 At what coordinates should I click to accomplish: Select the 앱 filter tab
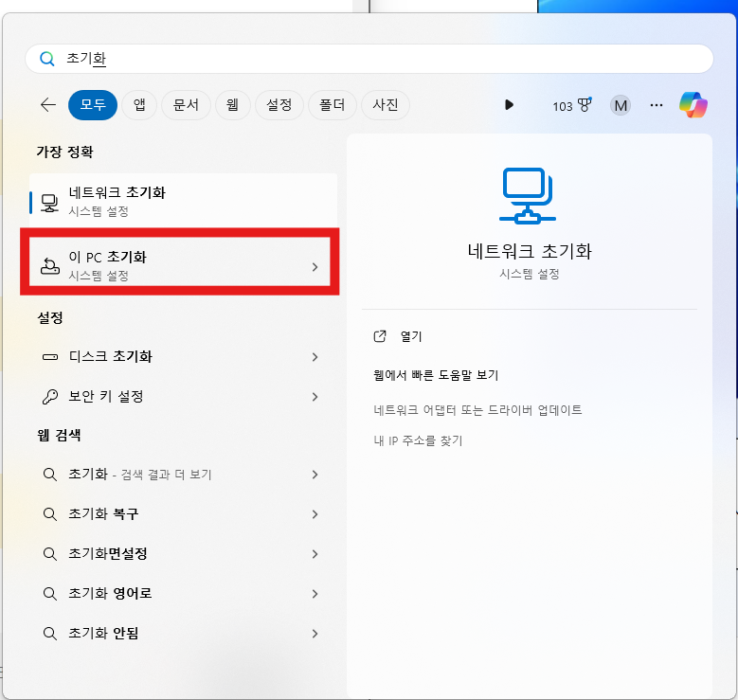coord(139,104)
